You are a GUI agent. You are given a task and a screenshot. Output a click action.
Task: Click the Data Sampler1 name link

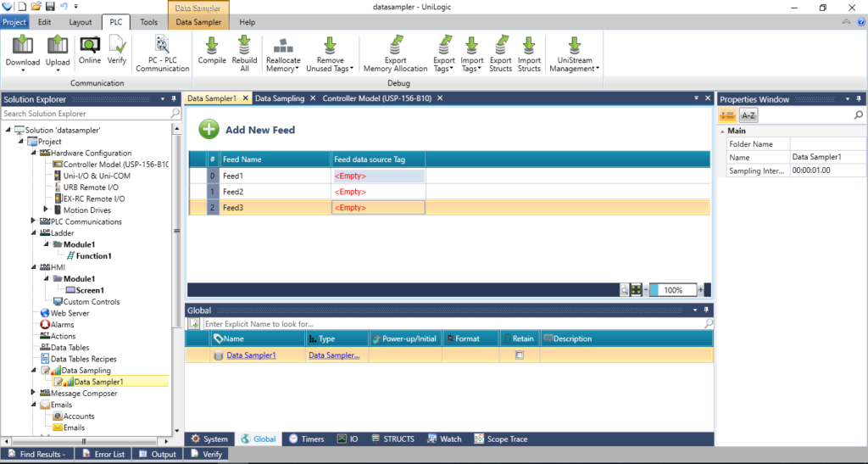(x=251, y=355)
